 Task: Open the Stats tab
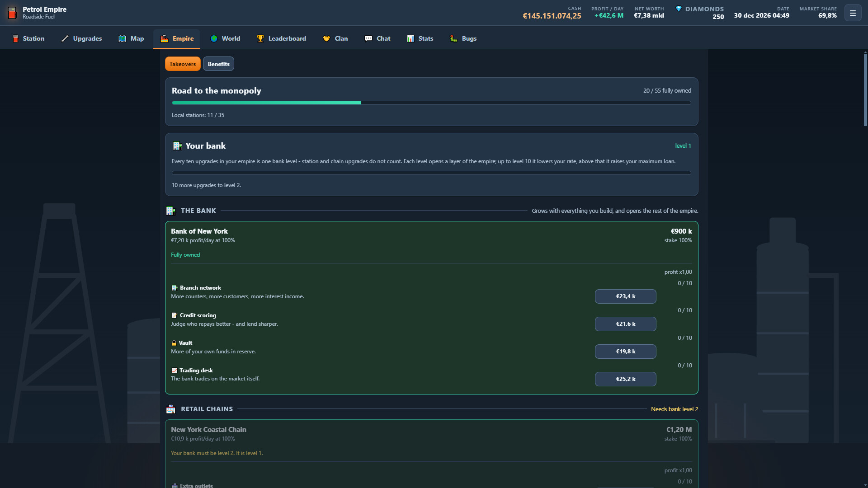[420, 38]
